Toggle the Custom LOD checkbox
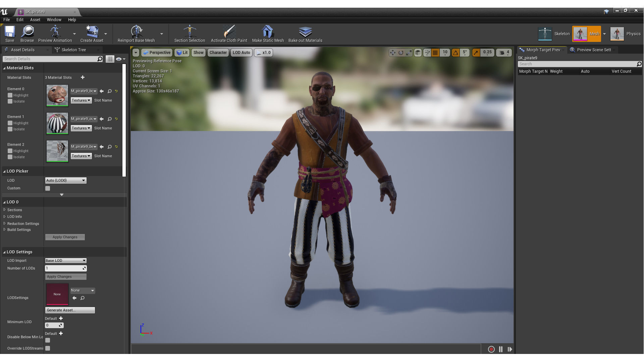The image size is (644, 362). click(48, 188)
